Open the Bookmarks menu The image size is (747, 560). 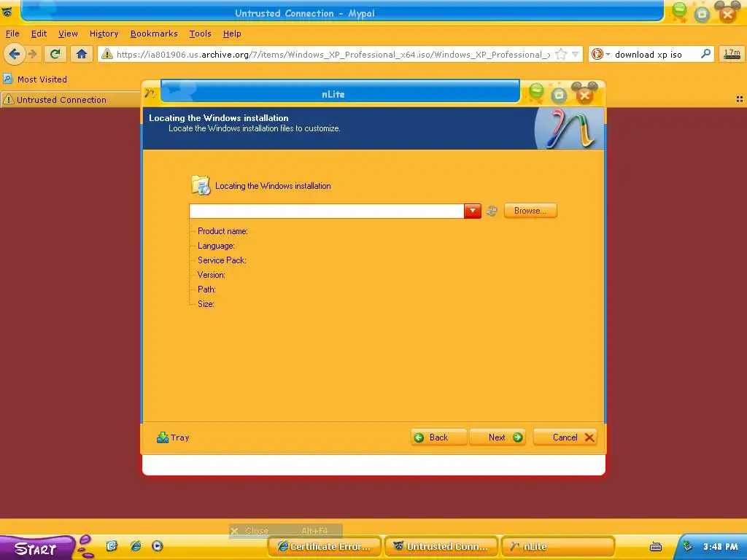(154, 34)
